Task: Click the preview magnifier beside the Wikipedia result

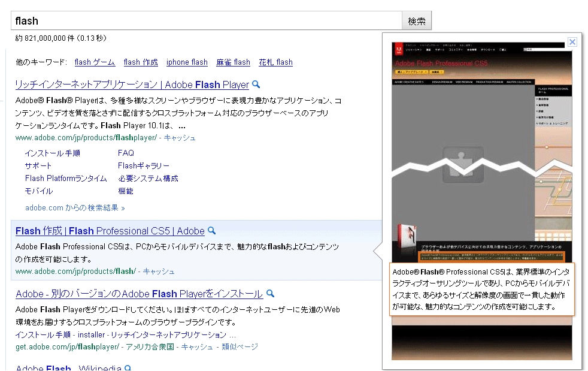Action: [x=128, y=368]
